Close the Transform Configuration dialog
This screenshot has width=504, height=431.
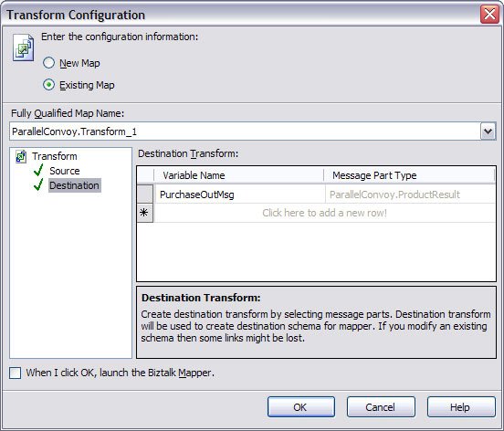point(489,14)
